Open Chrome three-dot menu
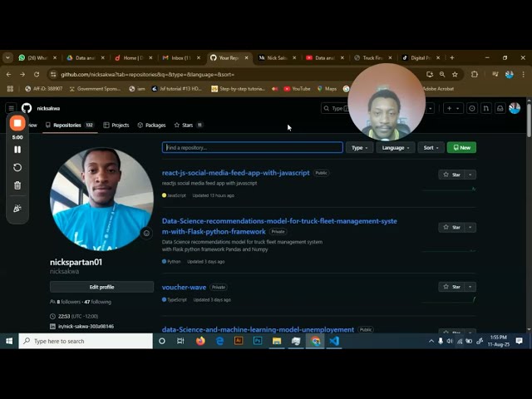 click(x=523, y=74)
